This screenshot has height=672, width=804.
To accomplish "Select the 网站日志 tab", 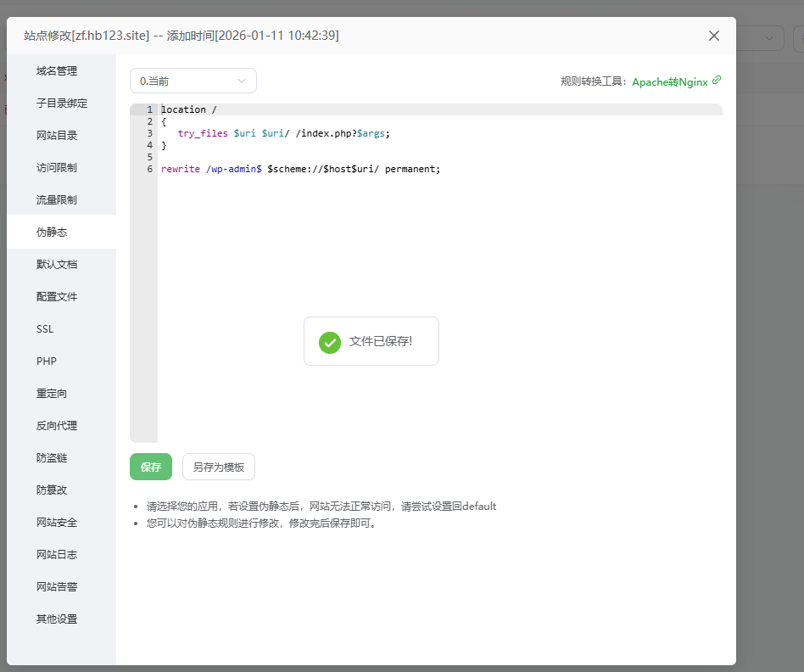I will [57, 555].
